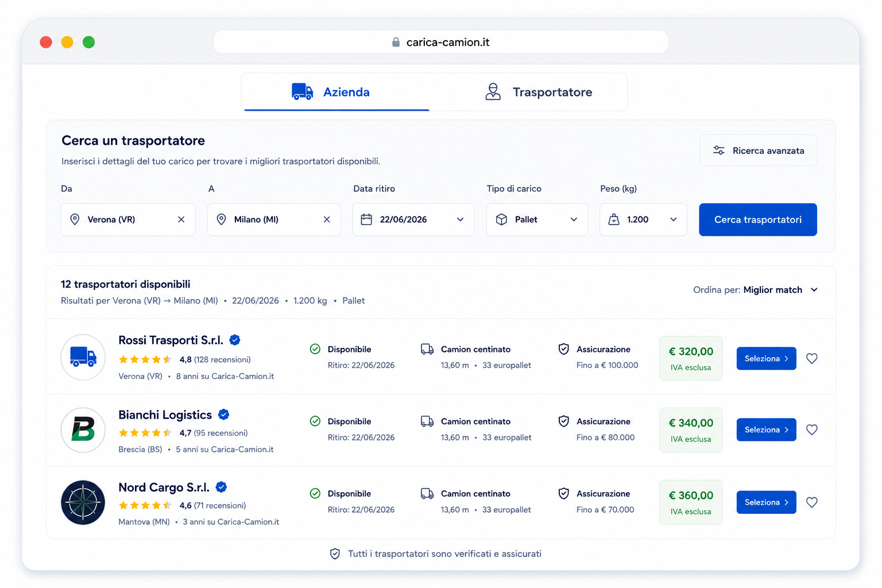Click Rossi Trasporti green Disponibile check icon
The height and width of the screenshot is (588, 882).
[315, 349]
